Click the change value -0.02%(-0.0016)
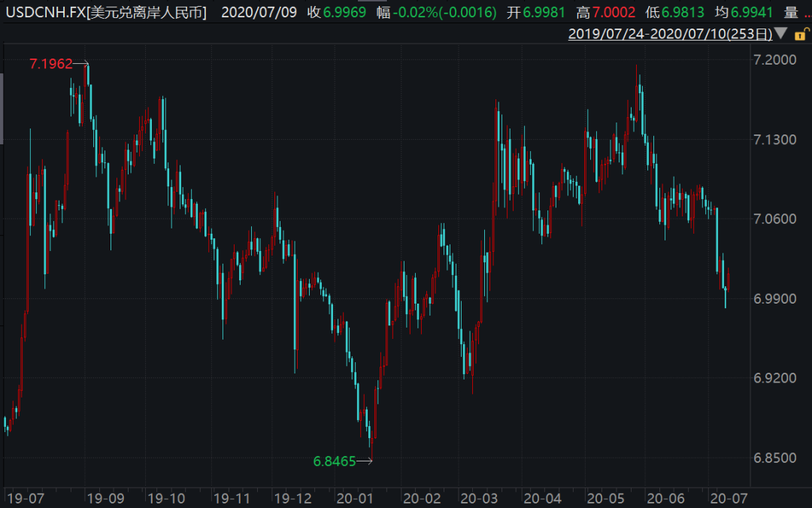 point(444,13)
